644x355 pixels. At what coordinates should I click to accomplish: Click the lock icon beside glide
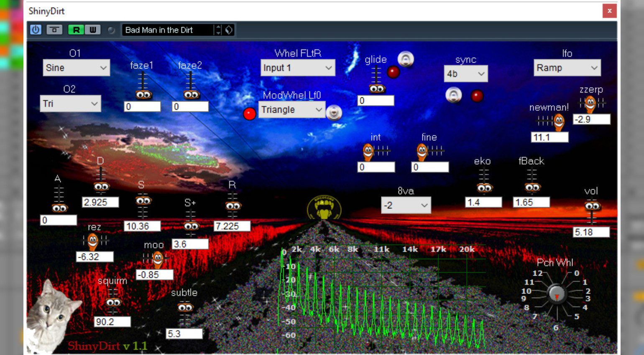[x=405, y=59]
